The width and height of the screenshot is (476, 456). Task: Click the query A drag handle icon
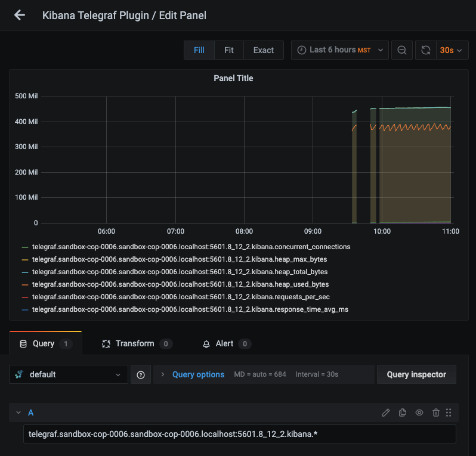449,412
